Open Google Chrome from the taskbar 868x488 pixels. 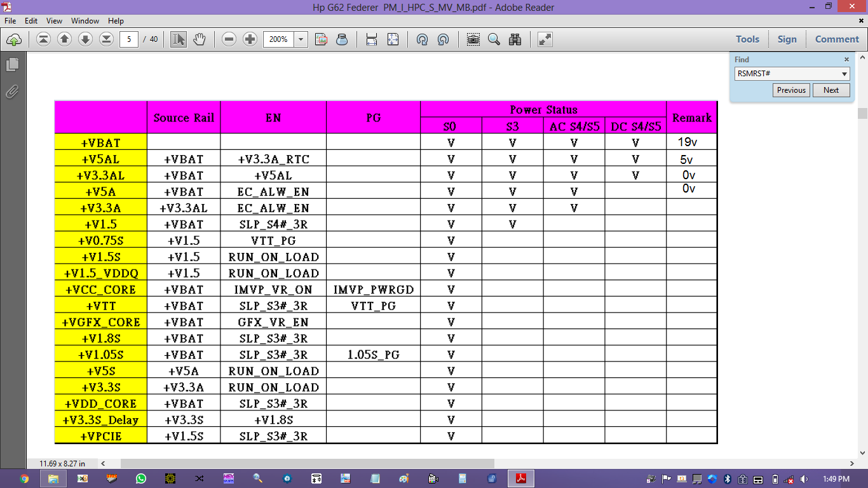click(24, 478)
